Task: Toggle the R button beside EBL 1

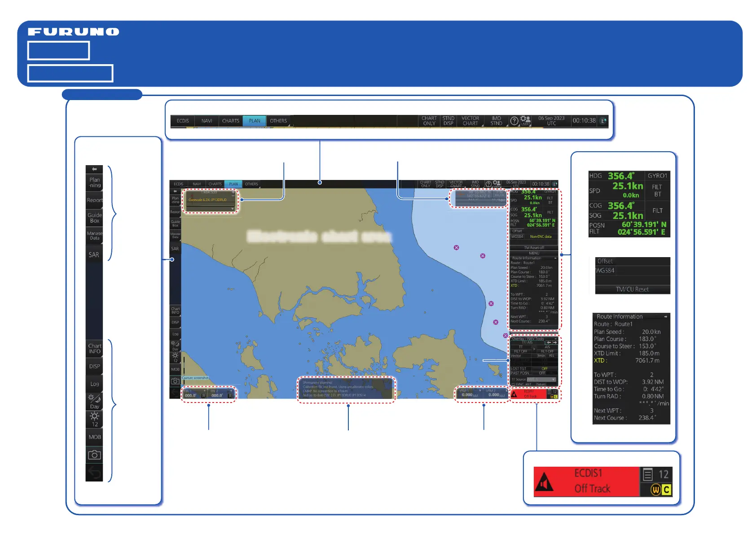Action: [203, 395]
